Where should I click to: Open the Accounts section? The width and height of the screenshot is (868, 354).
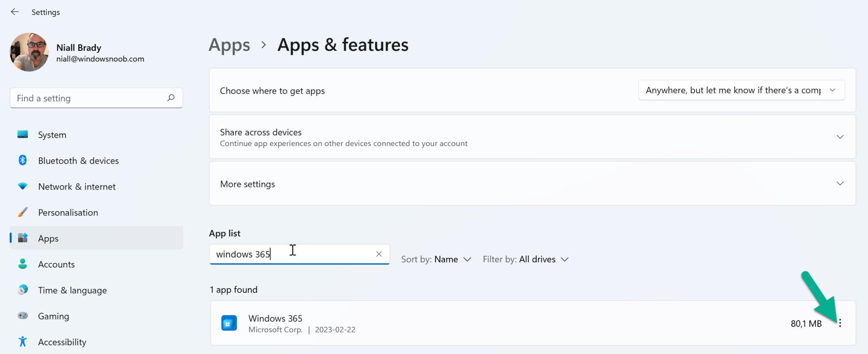pos(96,264)
